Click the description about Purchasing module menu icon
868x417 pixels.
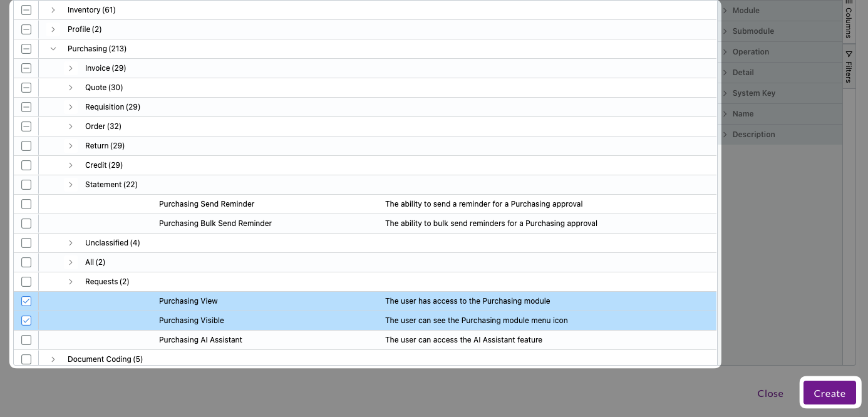pos(477,321)
